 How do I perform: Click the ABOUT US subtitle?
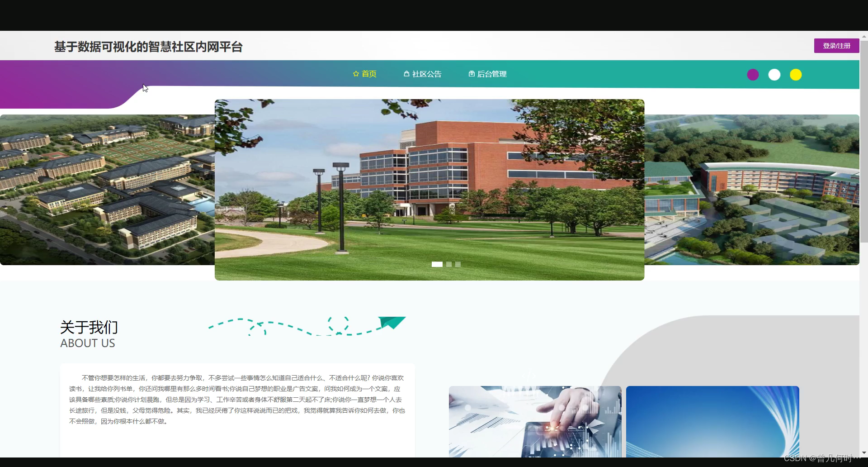click(x=88, y=343)
